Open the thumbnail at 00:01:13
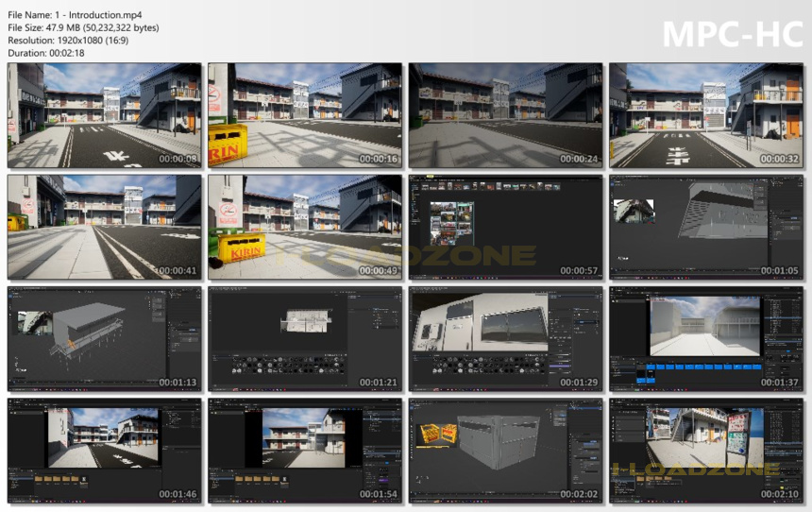This screenshot has width=812, height=512. pos(104,339)
